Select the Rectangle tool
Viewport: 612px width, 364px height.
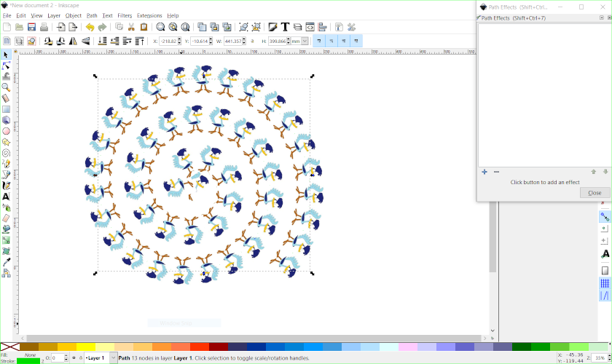[6, 109]
